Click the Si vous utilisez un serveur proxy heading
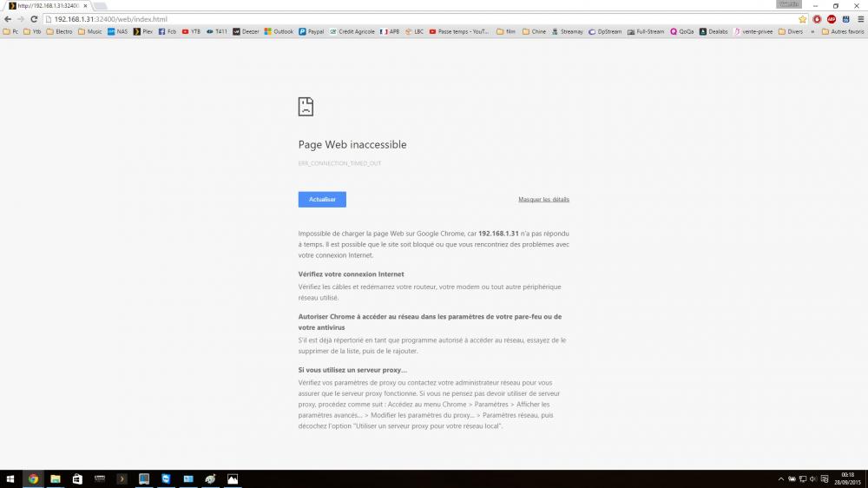Screen dimensions: 868x488 [352, 370]
